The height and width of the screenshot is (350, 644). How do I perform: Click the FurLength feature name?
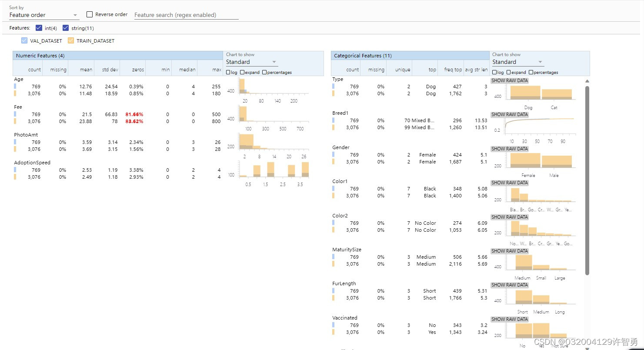point(344,283)
